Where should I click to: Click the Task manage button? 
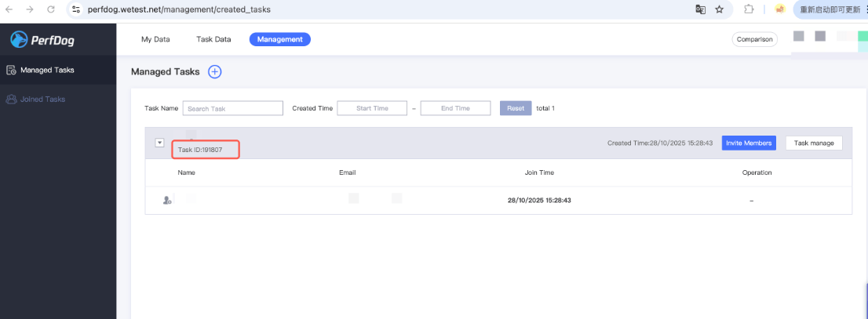click(x=814, y=143)
